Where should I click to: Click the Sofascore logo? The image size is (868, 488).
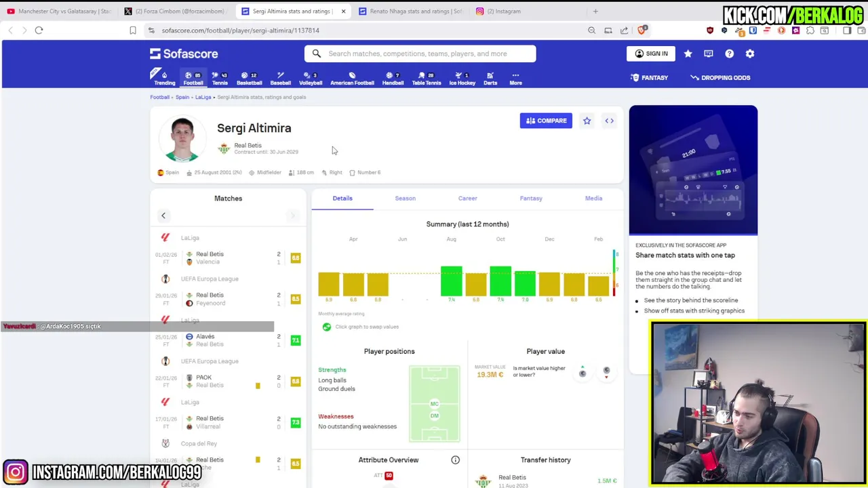click(x=184, y=54)
